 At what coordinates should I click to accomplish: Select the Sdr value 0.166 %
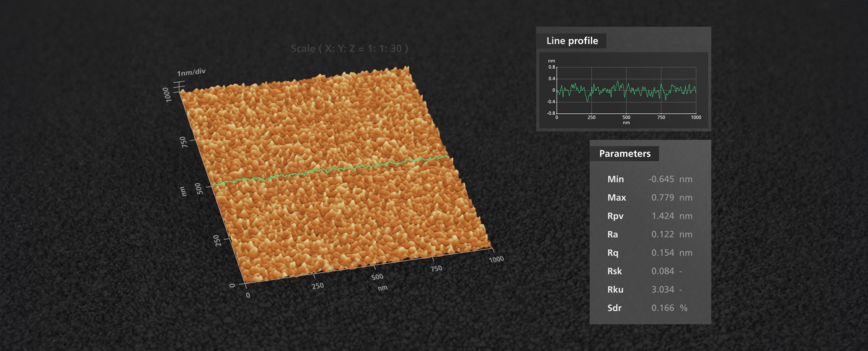669,308
